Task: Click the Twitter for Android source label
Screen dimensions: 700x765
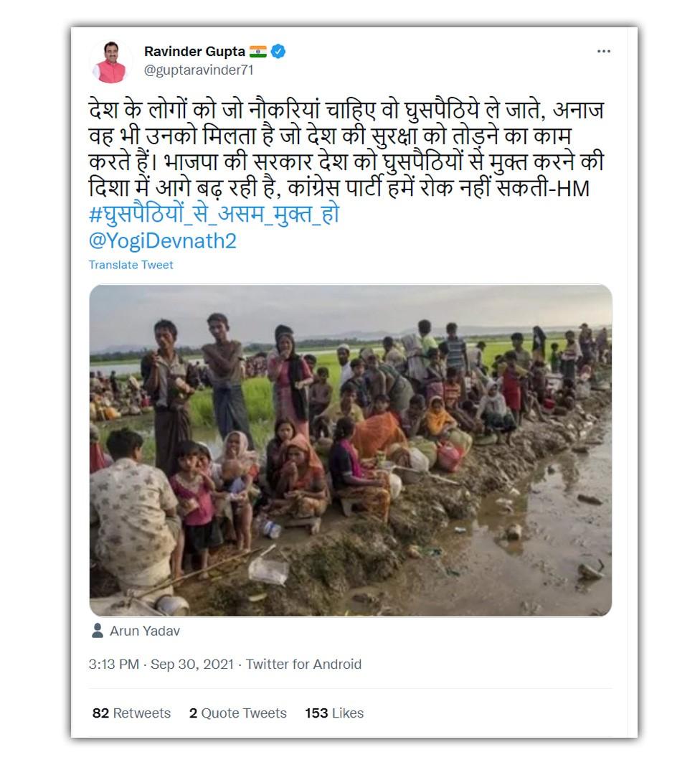Action: [x=303, y=665]
